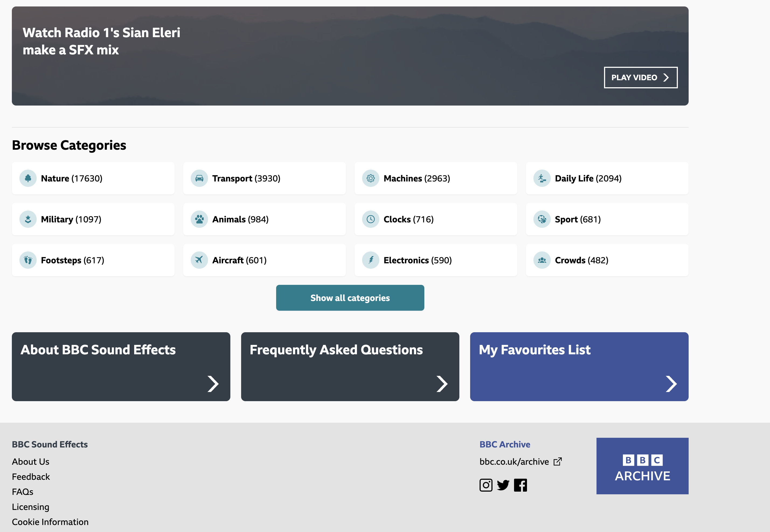Click the BBC Sound Effects footer heading
Screen dimensions: 770x532
(50, 444)
